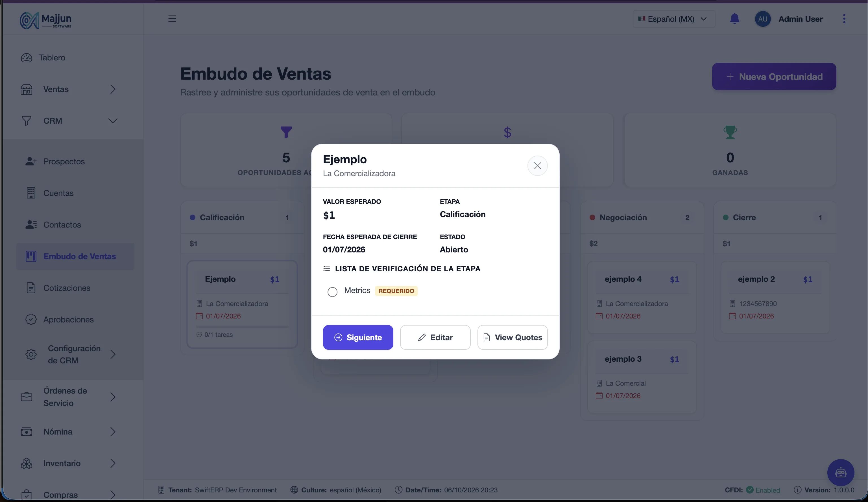Viewport: 868px width, 502px height.
Task: Click the Inventario boxes icon
Action: pyautogui.click(x=27, y=463)
